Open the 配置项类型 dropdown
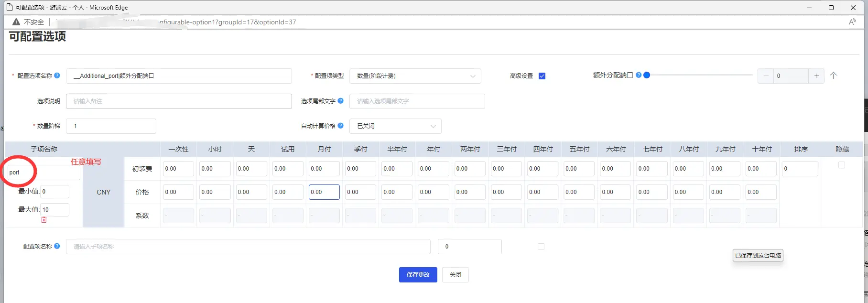This screenshot has height=303, width=868. (415, 76)
